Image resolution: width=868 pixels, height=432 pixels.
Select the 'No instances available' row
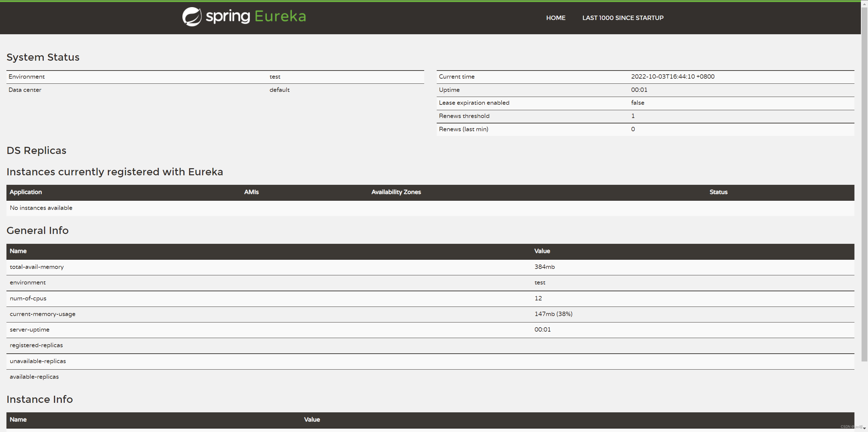tap(430, 208)
